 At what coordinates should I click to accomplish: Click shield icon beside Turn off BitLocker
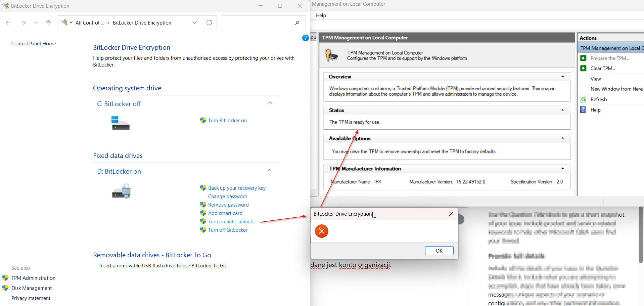[x=203, y=230]
